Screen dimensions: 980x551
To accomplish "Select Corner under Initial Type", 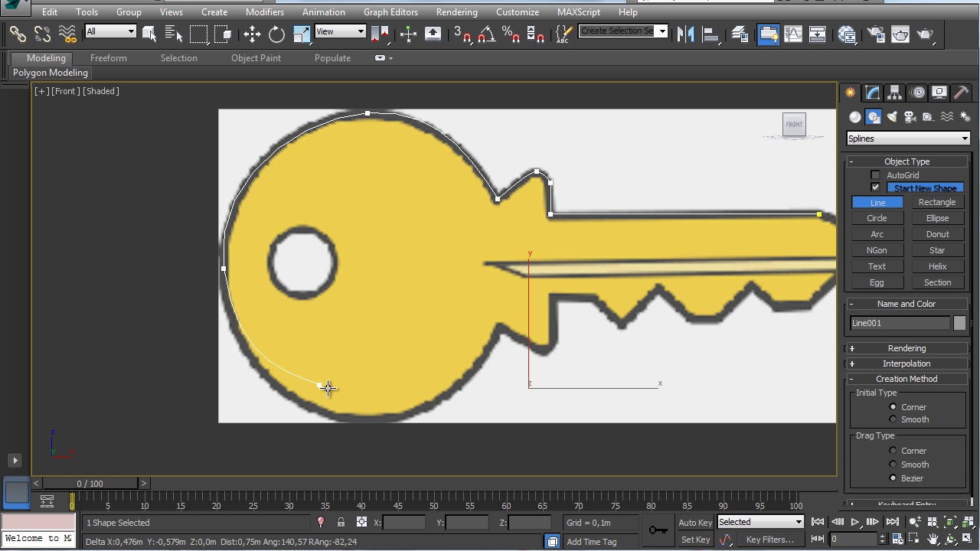I will tap(893, 407).
